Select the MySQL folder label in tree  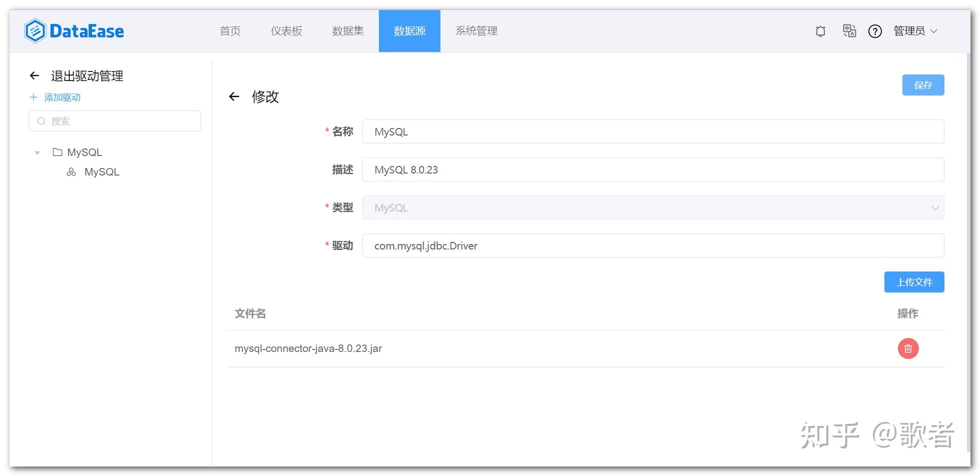point(85,152)
